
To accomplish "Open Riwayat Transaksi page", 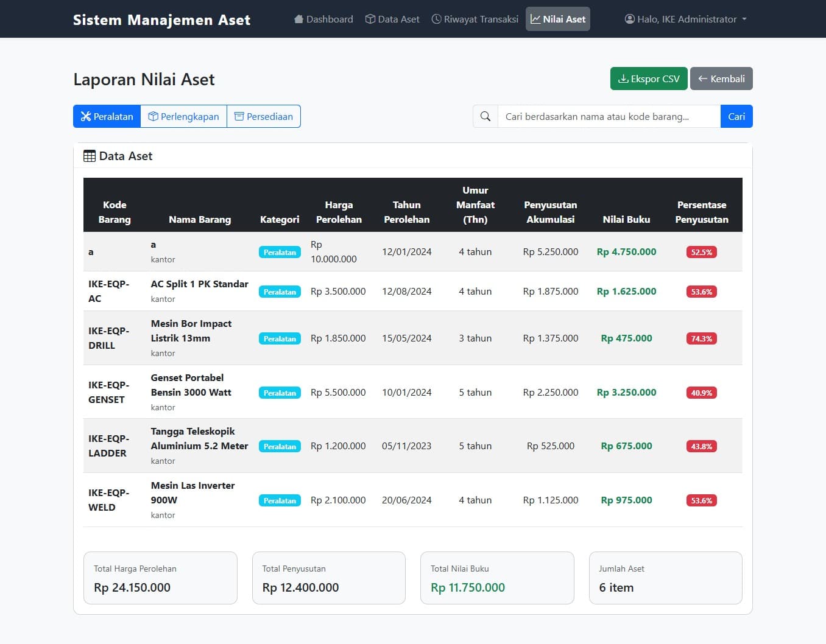I will pos(475,19).
